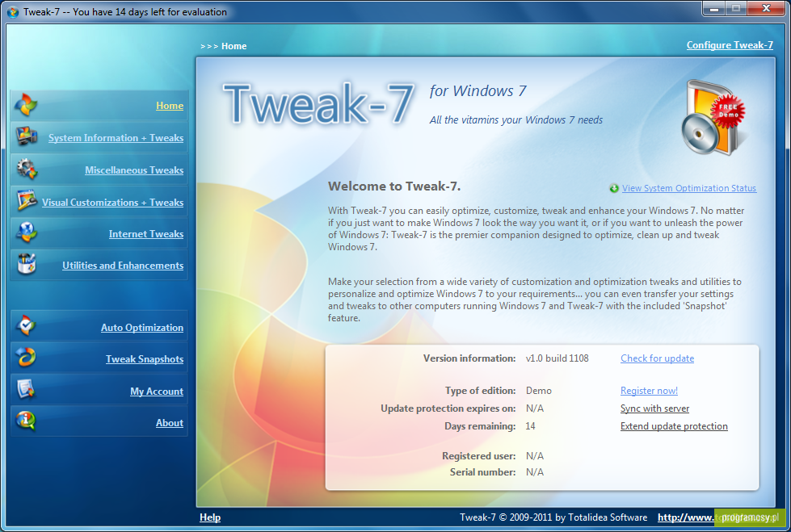This screenshot has width=791, height=532.
Task: Click the My Account document icon
Action: coord(26,388)
